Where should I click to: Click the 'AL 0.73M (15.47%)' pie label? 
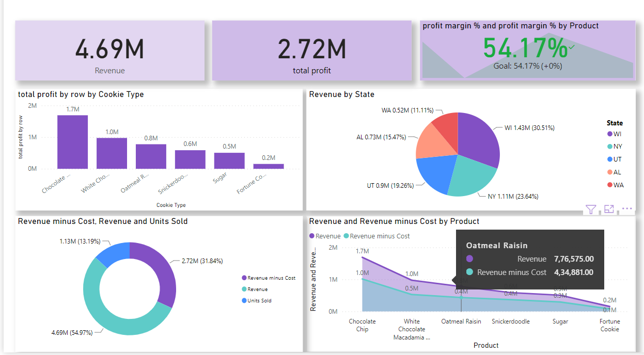pos(381,137)
